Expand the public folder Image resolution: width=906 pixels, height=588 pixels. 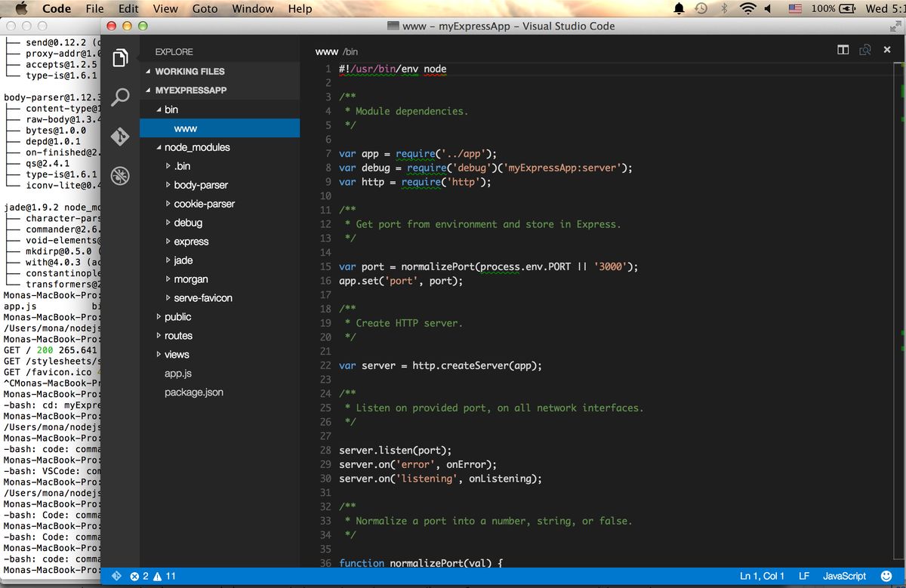(x=177, y=317)
